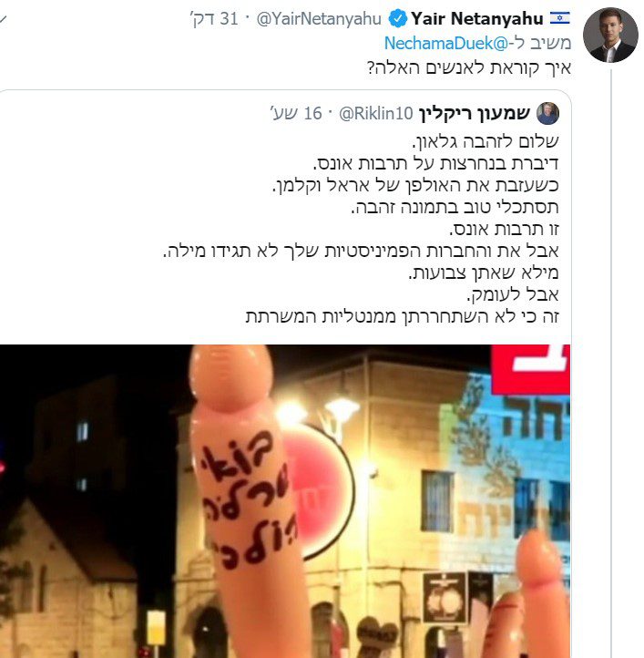Image resolution: width=644 pixels, height=658 pixels.
Task: Open the @Riklin10 handle
Action: pyautogui.click(x=376, y=113)
